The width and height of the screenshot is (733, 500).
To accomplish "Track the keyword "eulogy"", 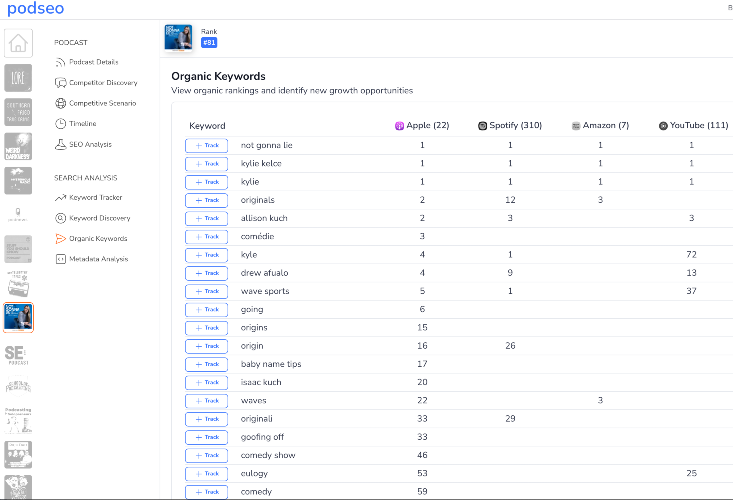I will pos(207,474).
